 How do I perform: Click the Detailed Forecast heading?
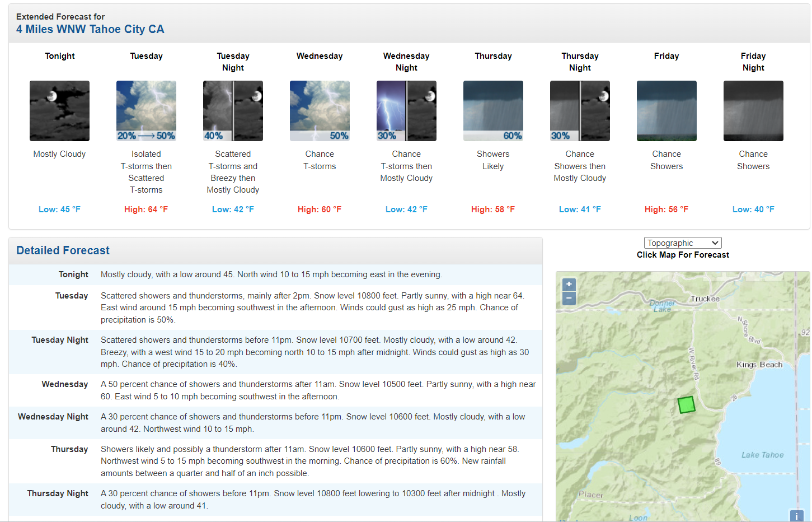click(63, 250)
